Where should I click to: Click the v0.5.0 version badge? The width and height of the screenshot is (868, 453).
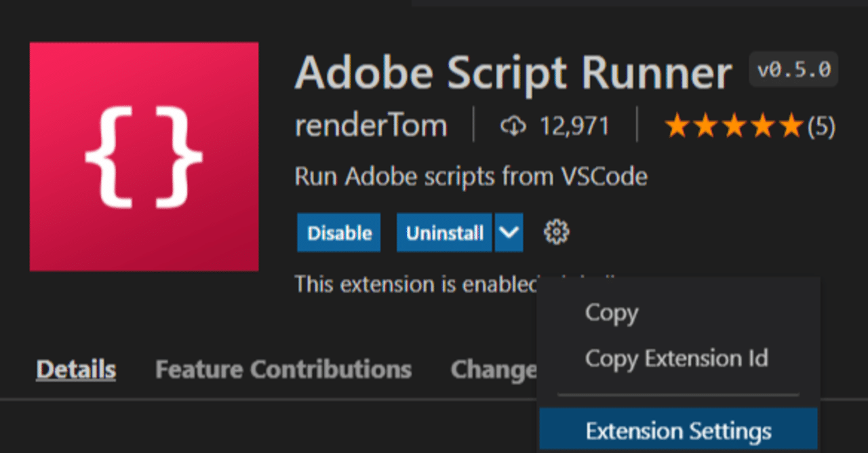tap(793, 69)
